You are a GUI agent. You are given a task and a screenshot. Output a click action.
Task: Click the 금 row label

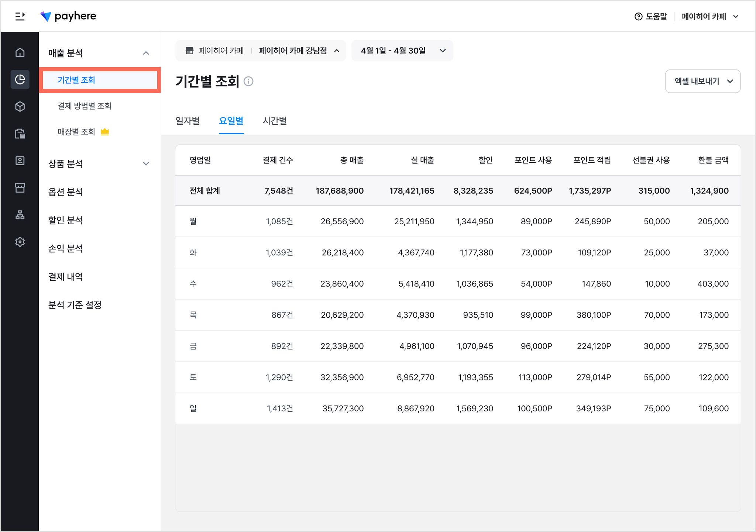click(x=193, y=346)
